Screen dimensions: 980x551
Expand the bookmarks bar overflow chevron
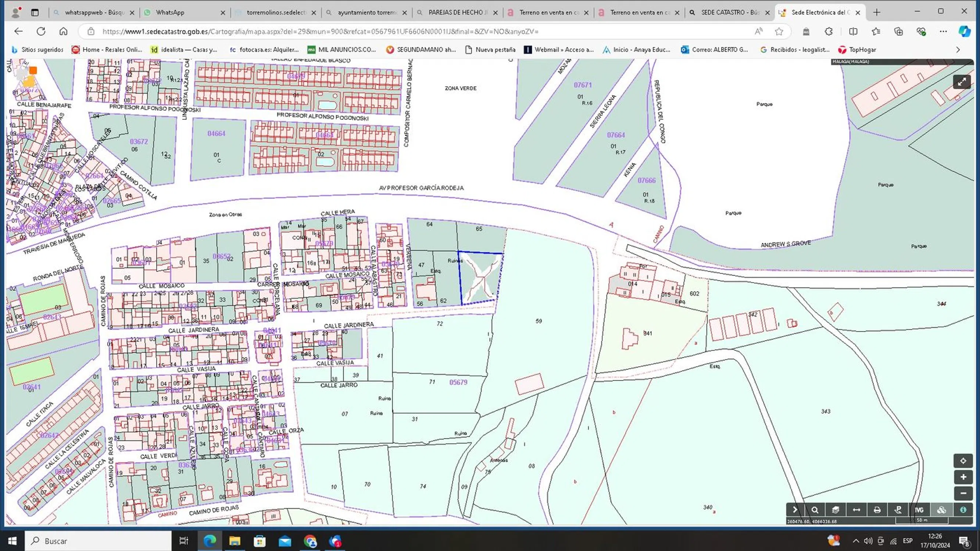click(x=958, y=50)
